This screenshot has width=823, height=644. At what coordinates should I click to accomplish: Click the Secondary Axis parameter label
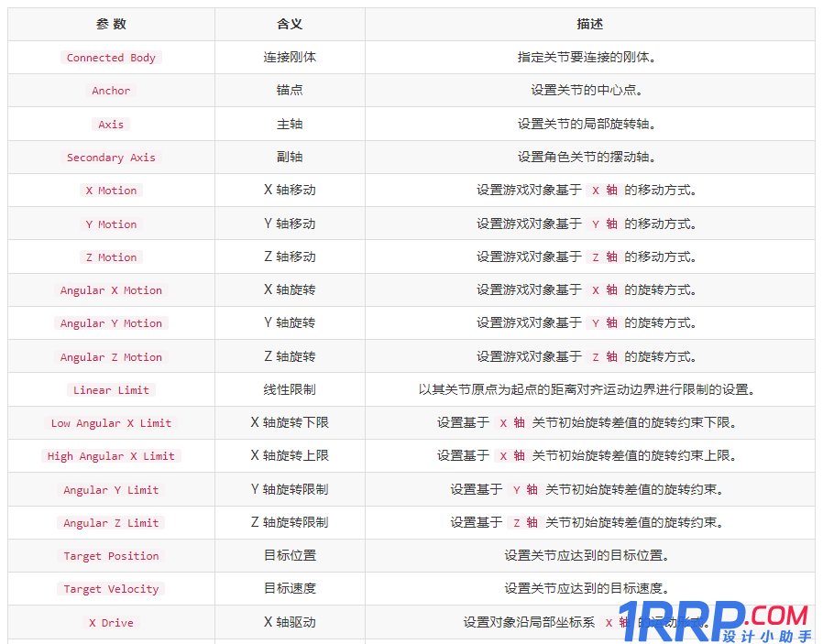click(x=111, y=158)
